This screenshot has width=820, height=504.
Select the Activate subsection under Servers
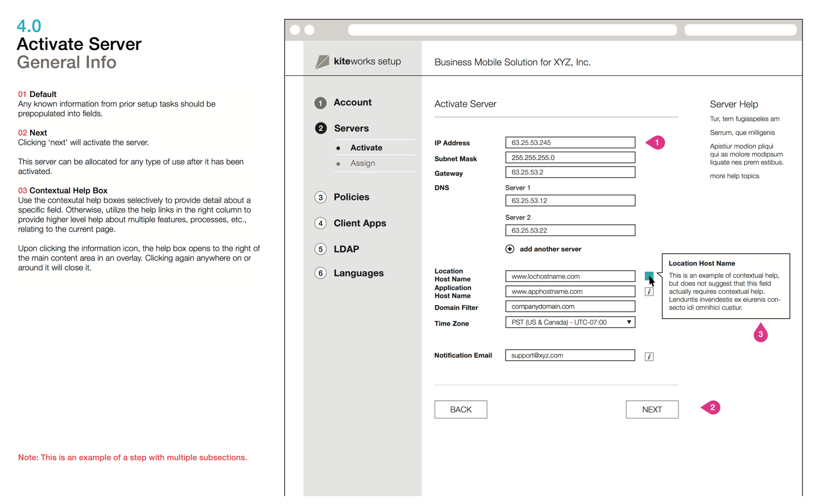coord(366,148)
